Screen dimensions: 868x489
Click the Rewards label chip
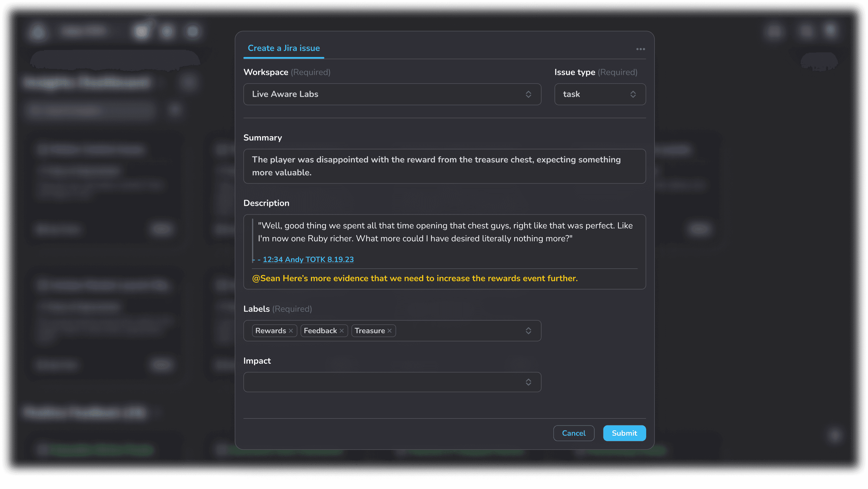coord(270,331)
